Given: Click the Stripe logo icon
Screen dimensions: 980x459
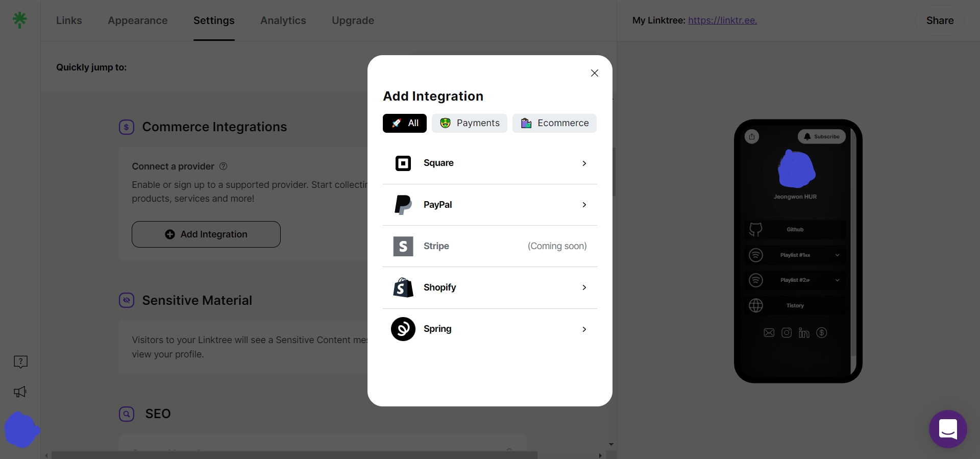Looking at the screenshot, I should pos(403,246).
